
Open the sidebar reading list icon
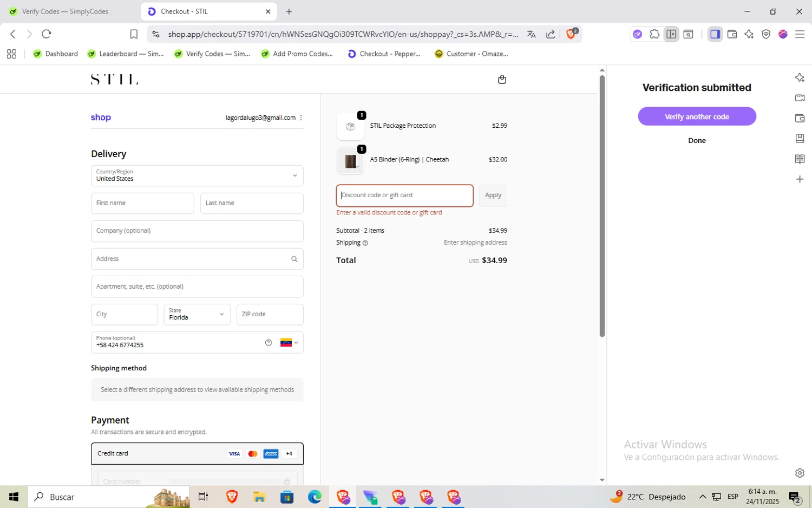coord(800,159)
